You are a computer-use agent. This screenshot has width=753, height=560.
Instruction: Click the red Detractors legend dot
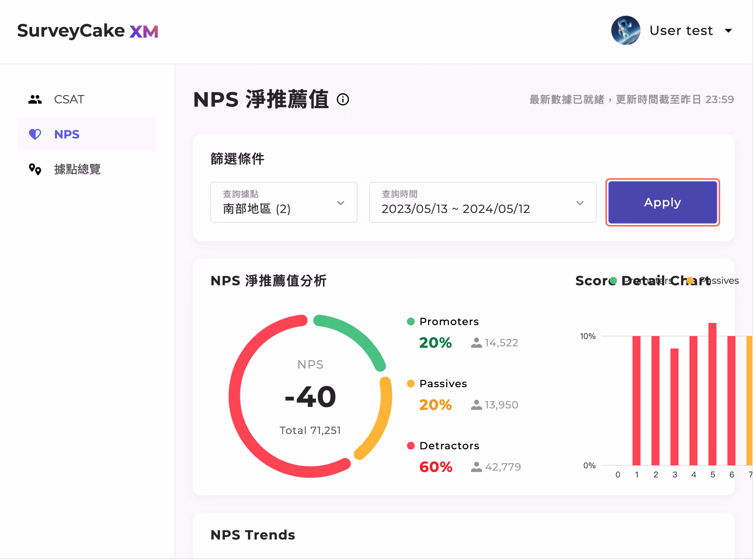point(411,446)
